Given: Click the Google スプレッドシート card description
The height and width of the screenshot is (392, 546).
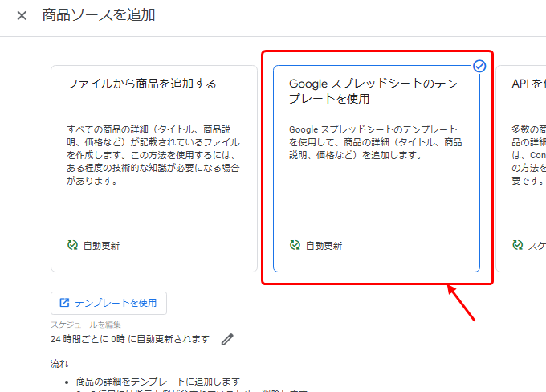Looking at the screenshot, I should (x=375, y=142).
